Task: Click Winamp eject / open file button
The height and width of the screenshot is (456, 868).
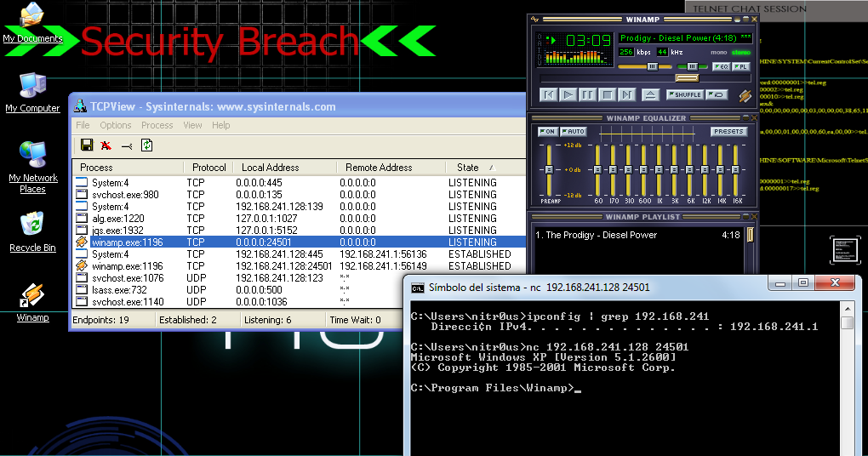Action: 650,95
